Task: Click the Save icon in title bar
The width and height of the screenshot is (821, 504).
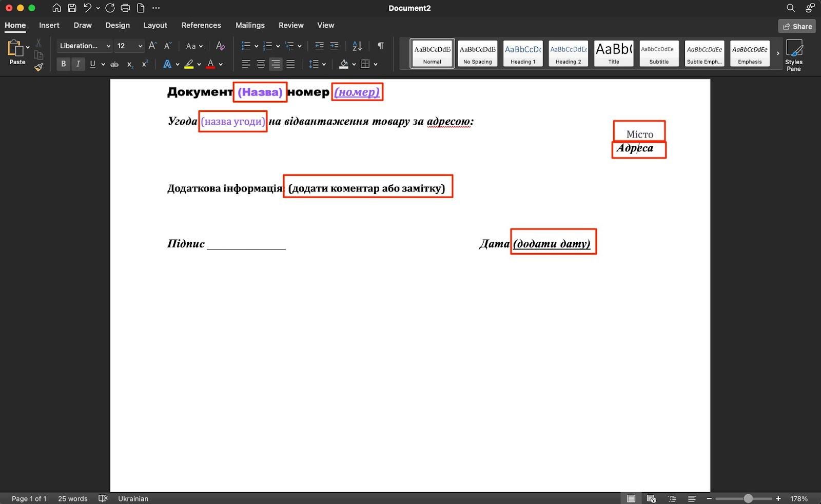Action: click(x=72, y=8)
